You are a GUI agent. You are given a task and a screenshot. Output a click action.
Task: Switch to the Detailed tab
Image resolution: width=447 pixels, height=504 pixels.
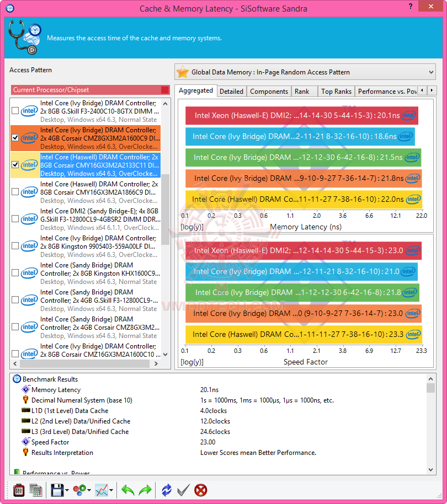232,92
